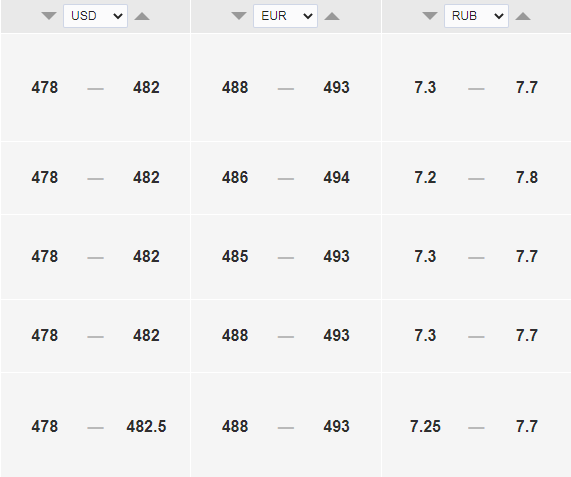Open the USD currency dropdown
This screenshot has width=571, height=477.
[95, 16]
